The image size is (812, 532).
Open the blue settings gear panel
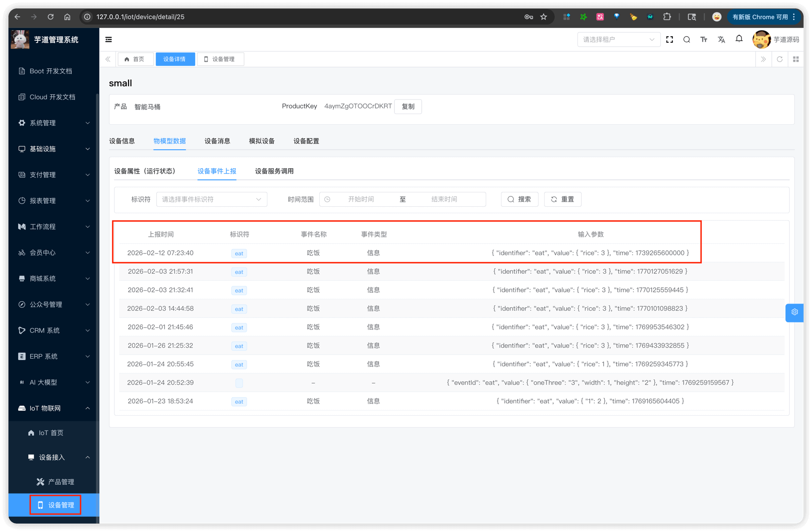coord(794,312)
